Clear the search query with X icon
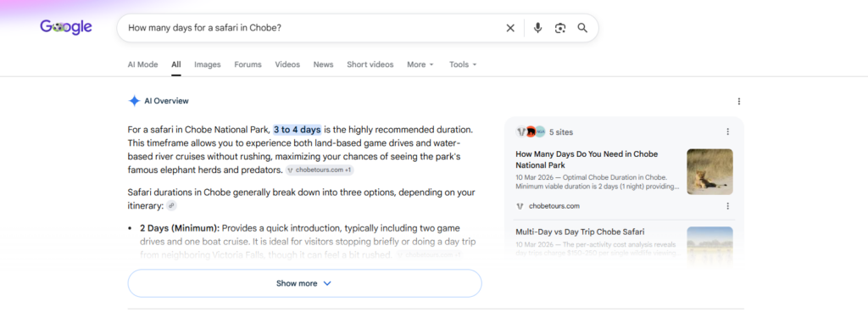This screenshot has width=868, height=318. pyautogui.click(x=510, y=28)
